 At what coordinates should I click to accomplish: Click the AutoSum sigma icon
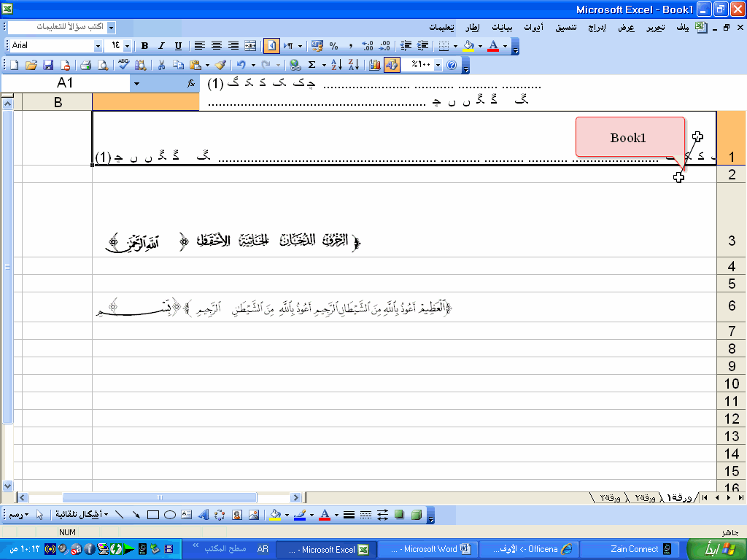click(x=312, y=65)
